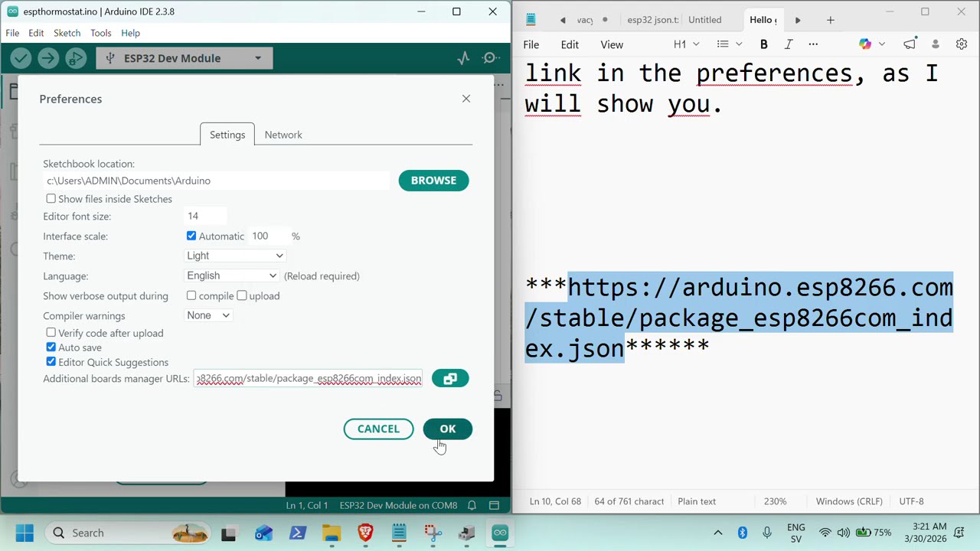Click the Interface scale percentage field

click(269, 236)
